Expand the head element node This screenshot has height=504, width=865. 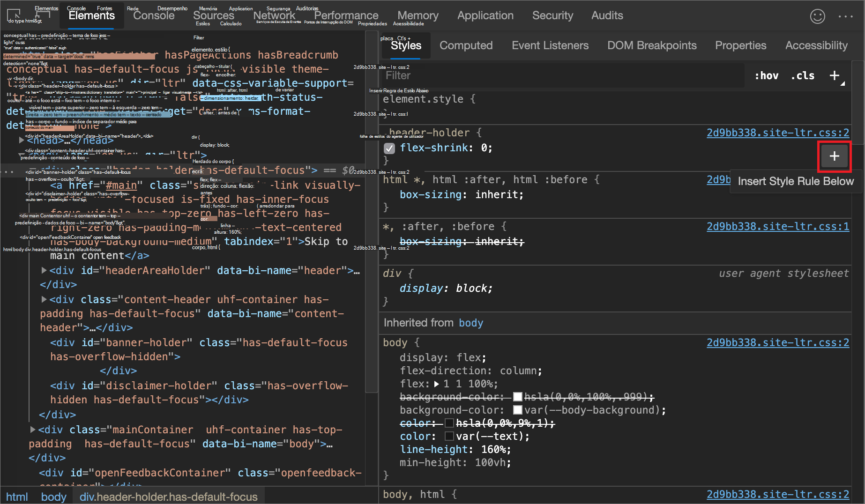click(22, 140)
